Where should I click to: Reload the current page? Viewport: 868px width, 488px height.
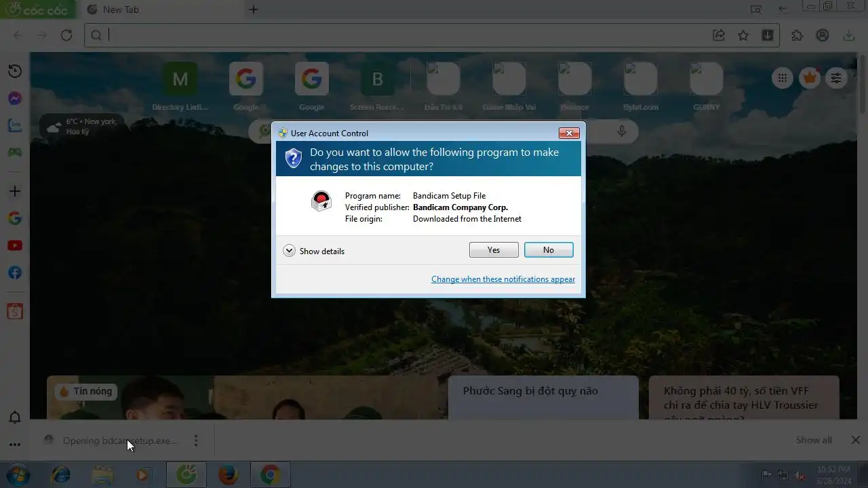66,35
